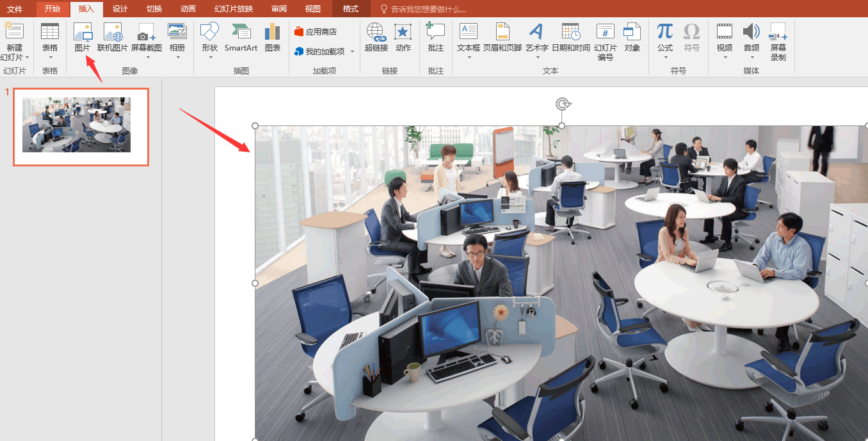
Task: Go to 幻灯片放映 (Slide Show) tab
Action: (x=234, y=9)
